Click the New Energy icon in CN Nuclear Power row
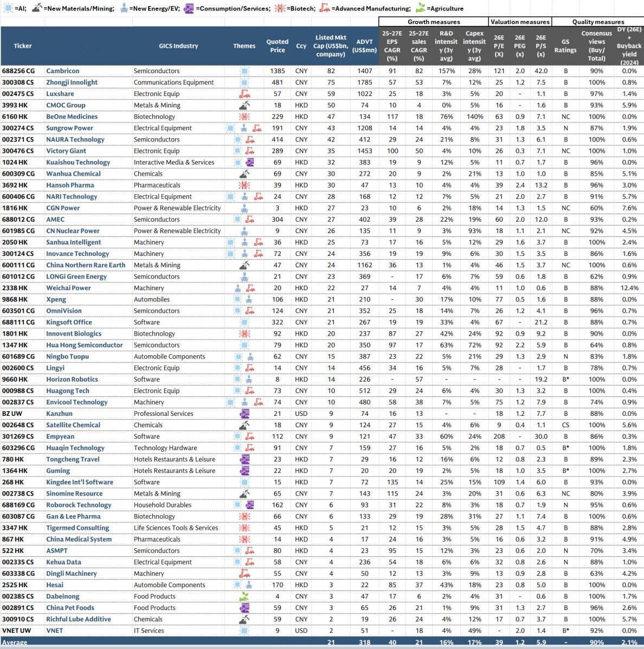644x649 pixels. click(x=244, y=231)
